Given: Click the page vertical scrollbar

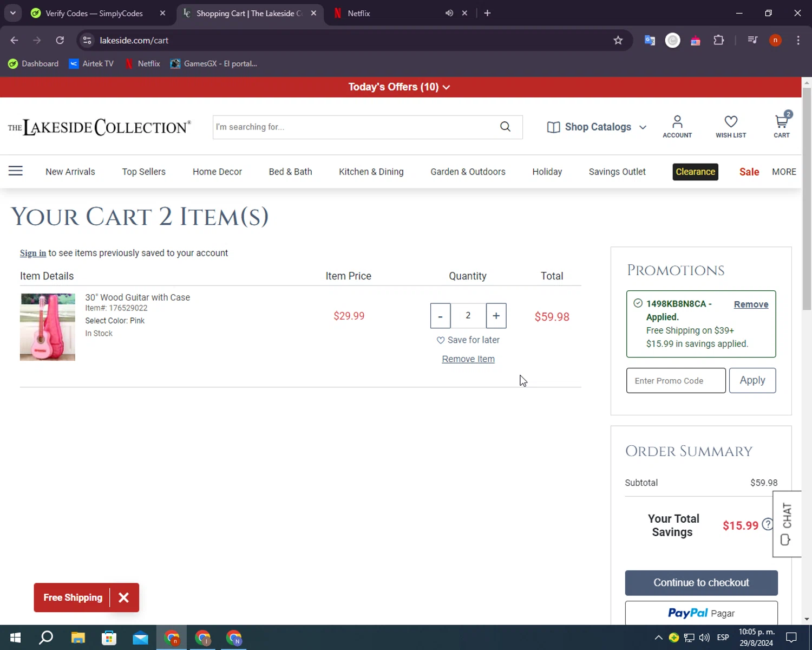Looking at the screenshot, I should pos(807,198).
